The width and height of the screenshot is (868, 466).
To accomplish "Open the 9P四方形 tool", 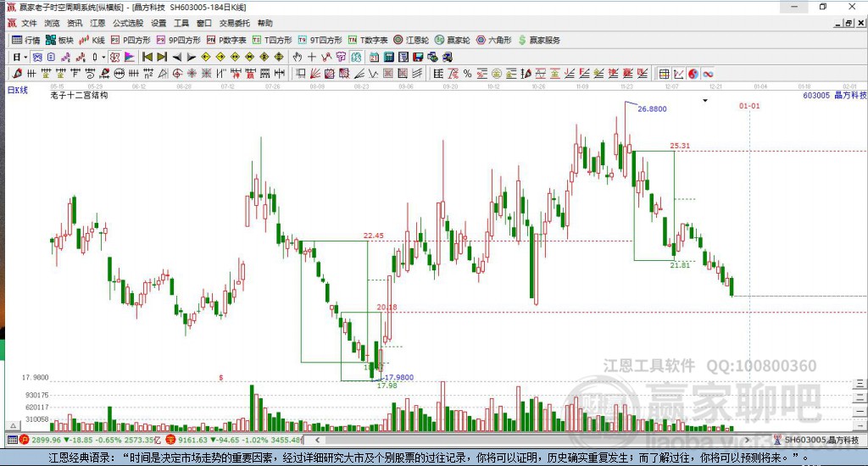I will 179,40.
